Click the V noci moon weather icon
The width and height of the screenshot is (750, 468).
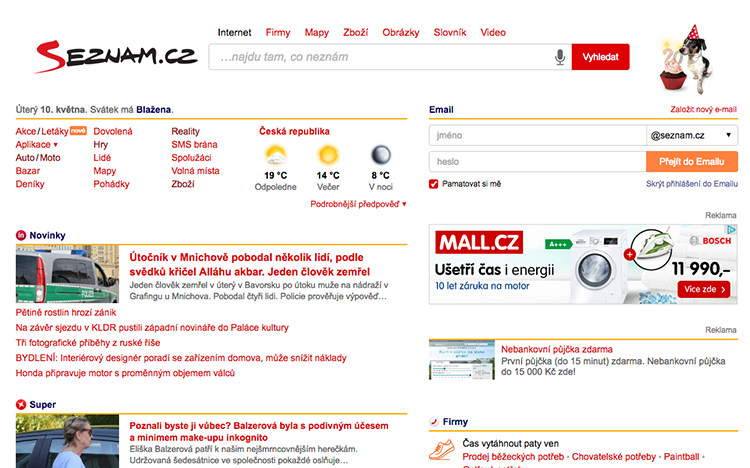(x=381, y=155)
